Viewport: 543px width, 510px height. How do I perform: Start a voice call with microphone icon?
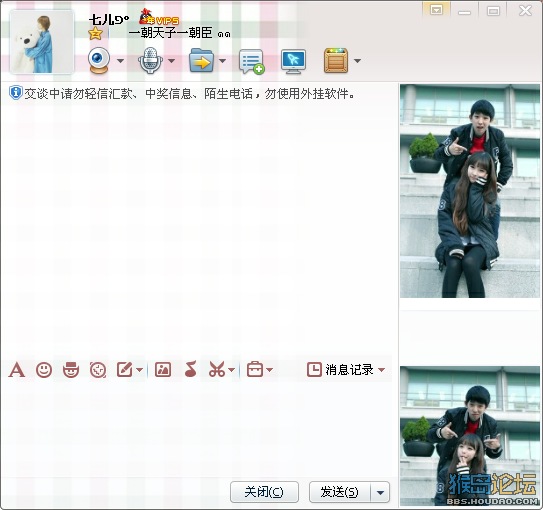coord(150,60)
